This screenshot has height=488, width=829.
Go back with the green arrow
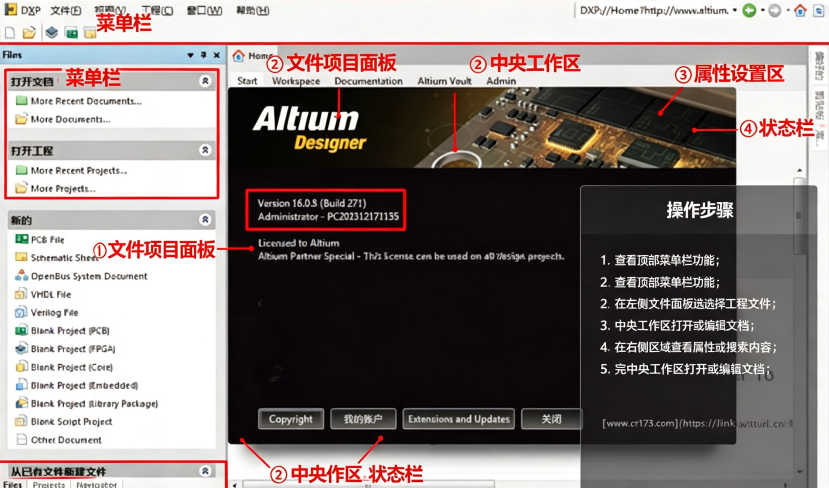pos(749,11)
